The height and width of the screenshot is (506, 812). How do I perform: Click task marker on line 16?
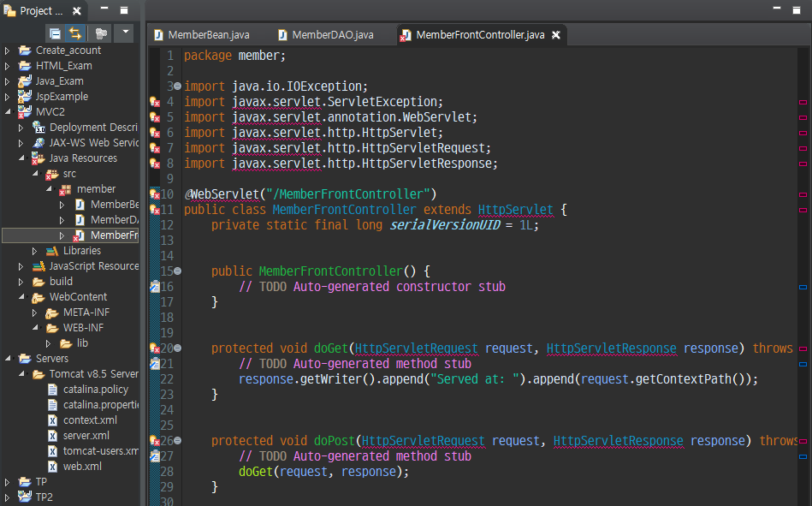154,287
